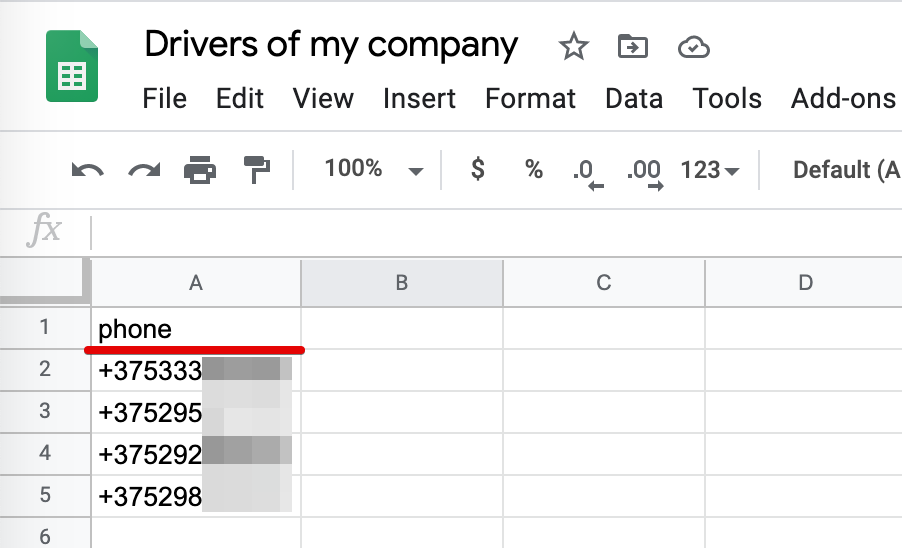902x548 pixels.
Task: Expand the 123 number formats dropdown
Action: [709, 170]
